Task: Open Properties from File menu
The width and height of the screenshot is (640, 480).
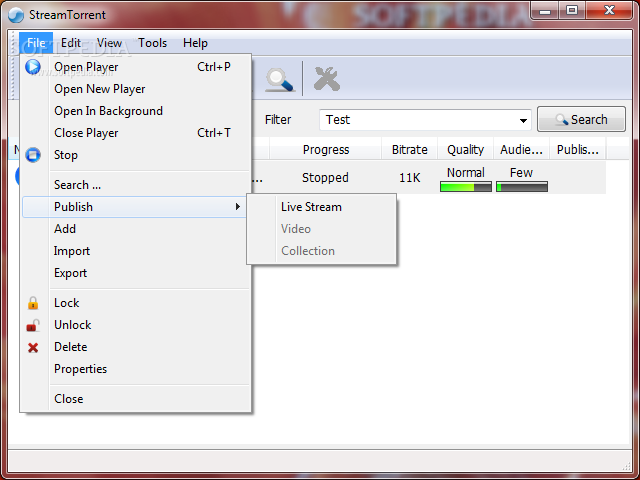Action: pos(136,369)
